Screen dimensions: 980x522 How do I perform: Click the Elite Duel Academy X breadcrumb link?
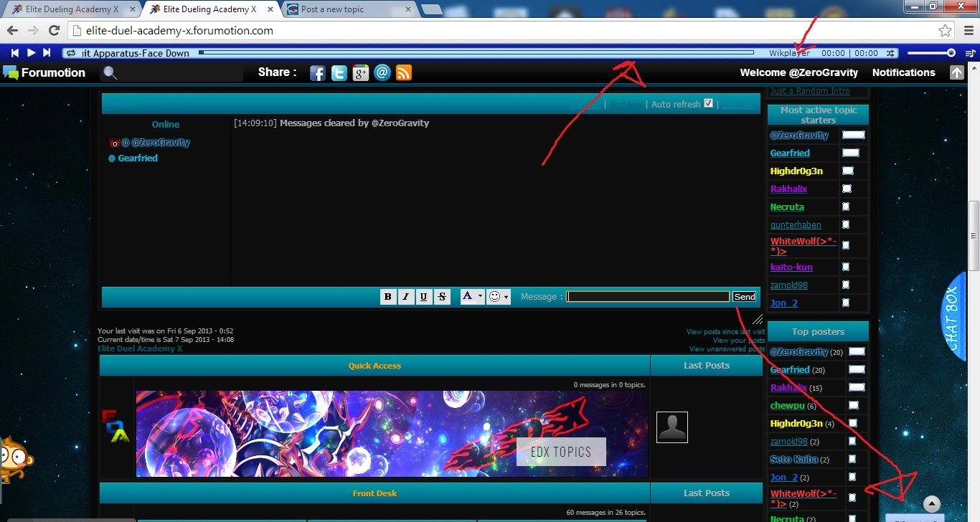(140, 348)
